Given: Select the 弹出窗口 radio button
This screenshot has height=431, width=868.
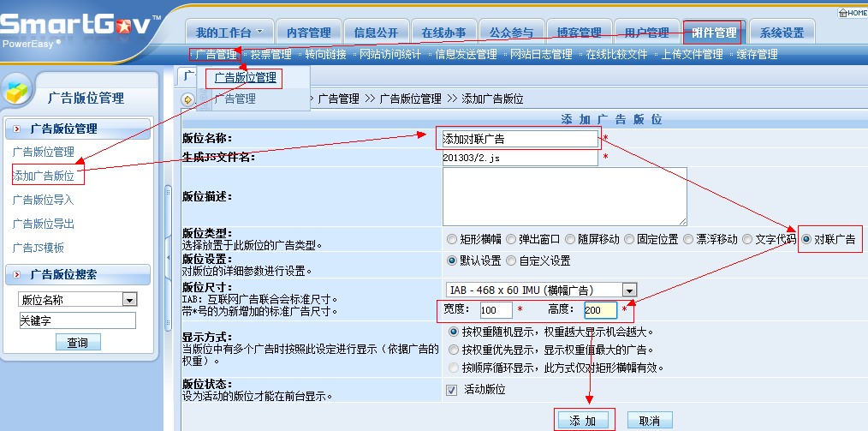Looking at the screenshot, I should tap(511, 239).
